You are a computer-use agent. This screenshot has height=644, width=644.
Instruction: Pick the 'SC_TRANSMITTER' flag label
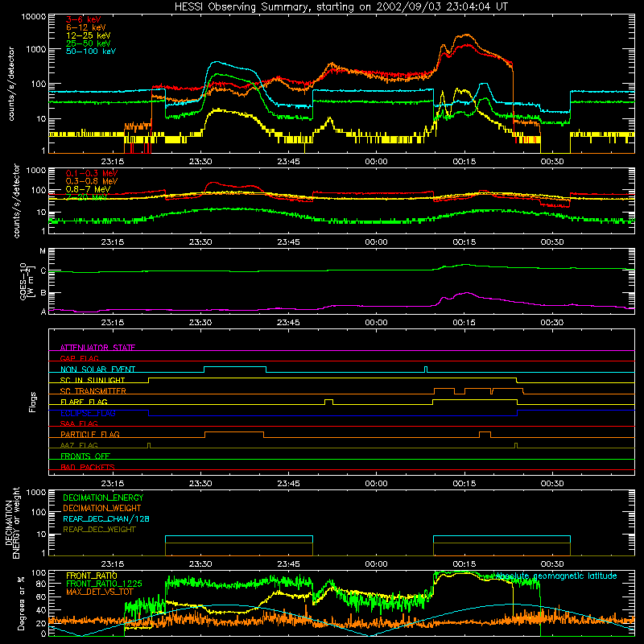[x=93, y=391]
